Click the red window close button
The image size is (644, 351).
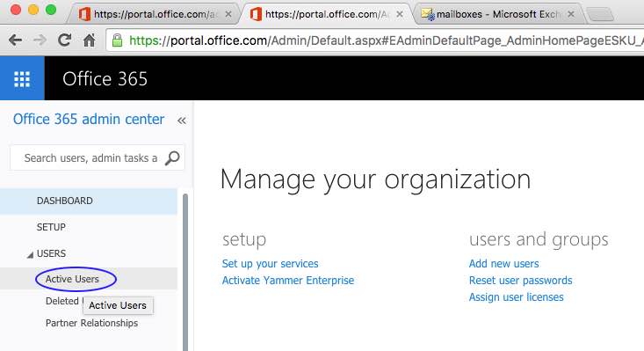(x=16, y=10)
